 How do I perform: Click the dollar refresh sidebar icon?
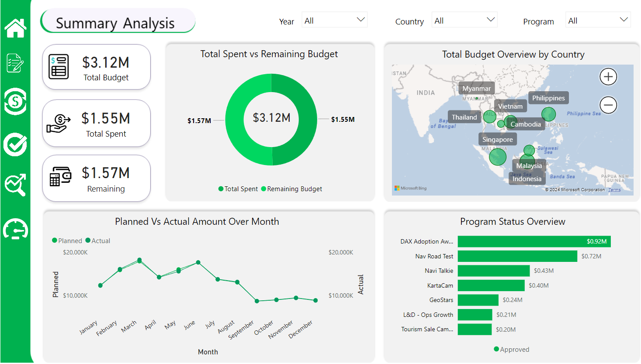tap(15, 101)
